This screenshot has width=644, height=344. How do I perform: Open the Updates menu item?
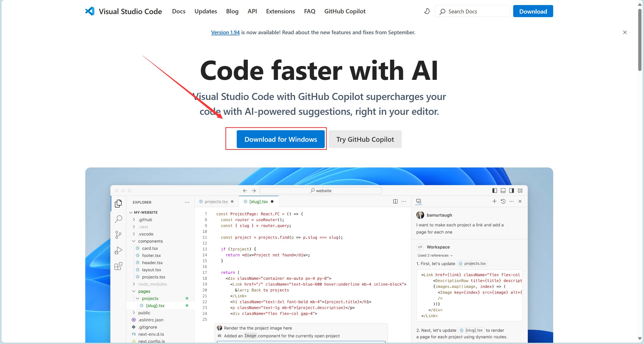tap(206, 11)
